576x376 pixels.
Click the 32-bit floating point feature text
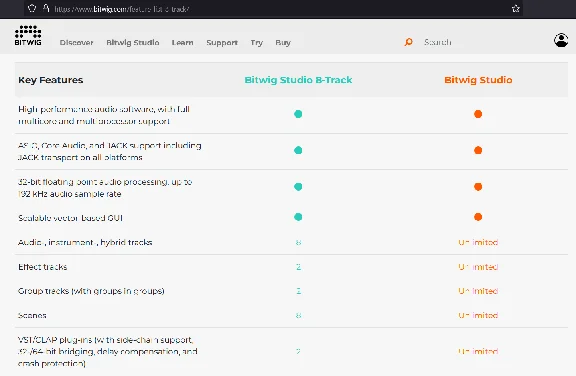[x=105, y=188]
